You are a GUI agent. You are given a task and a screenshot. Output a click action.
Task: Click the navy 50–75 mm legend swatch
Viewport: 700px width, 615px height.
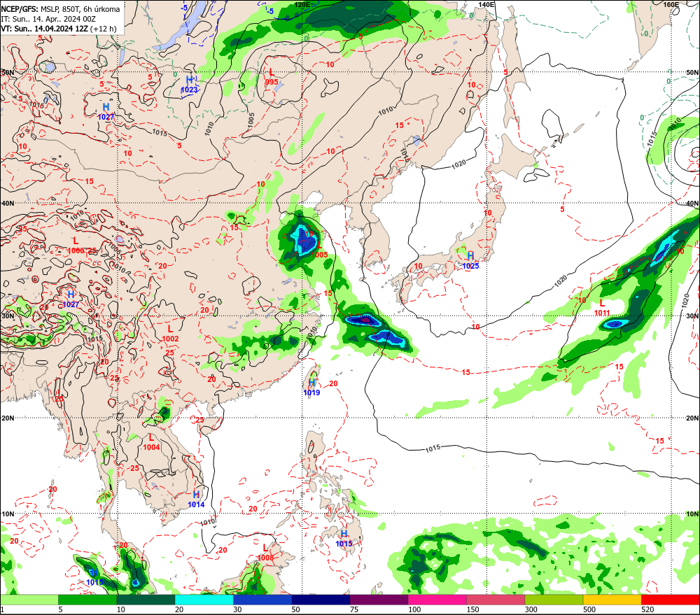(x=321, y=600)
